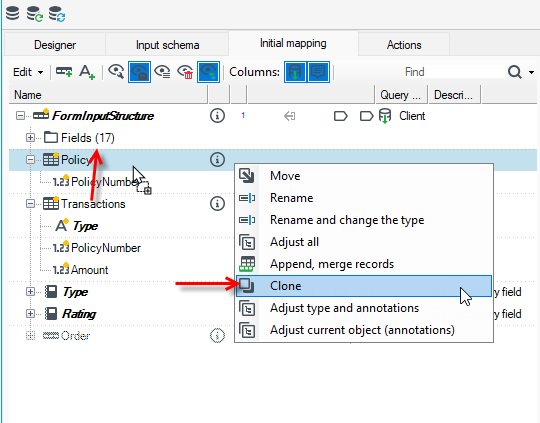Screen dimensions: 540x423
Task: Choose Move from the context menu
Action: tap(364, 176)
